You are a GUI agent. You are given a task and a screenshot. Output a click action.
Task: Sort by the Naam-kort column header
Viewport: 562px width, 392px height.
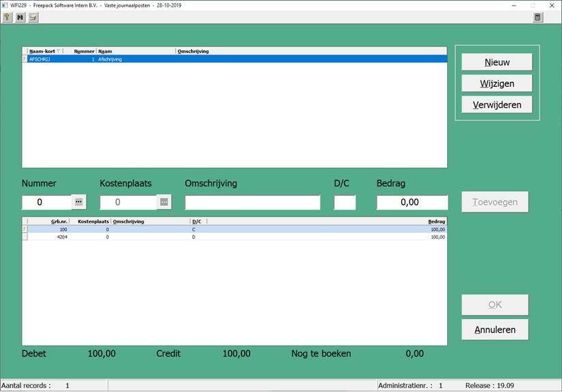click(x=45, y=51)
